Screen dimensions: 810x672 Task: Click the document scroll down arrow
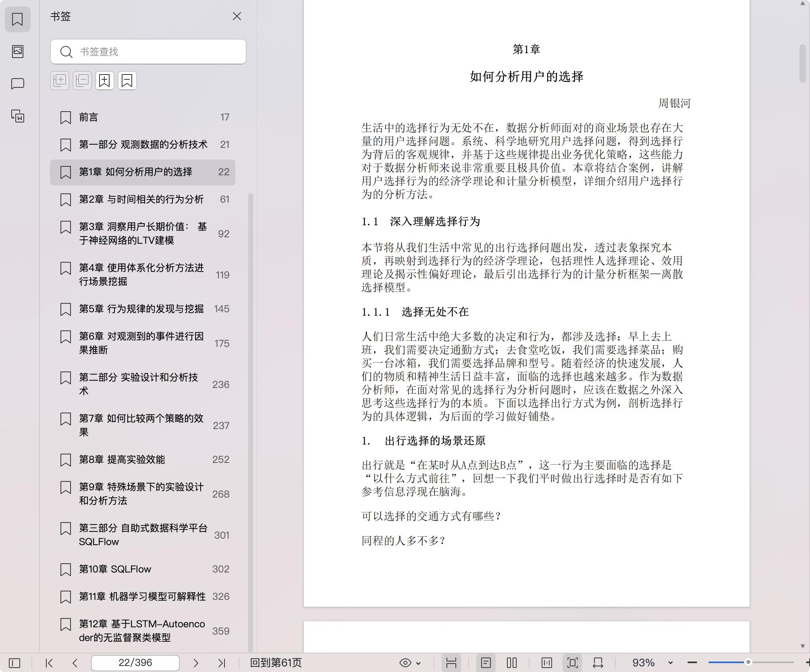(803, 646)
